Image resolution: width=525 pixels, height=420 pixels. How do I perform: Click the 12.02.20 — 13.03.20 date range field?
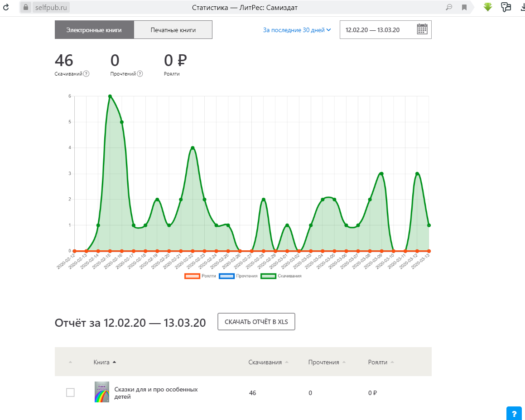pos(385,30)
